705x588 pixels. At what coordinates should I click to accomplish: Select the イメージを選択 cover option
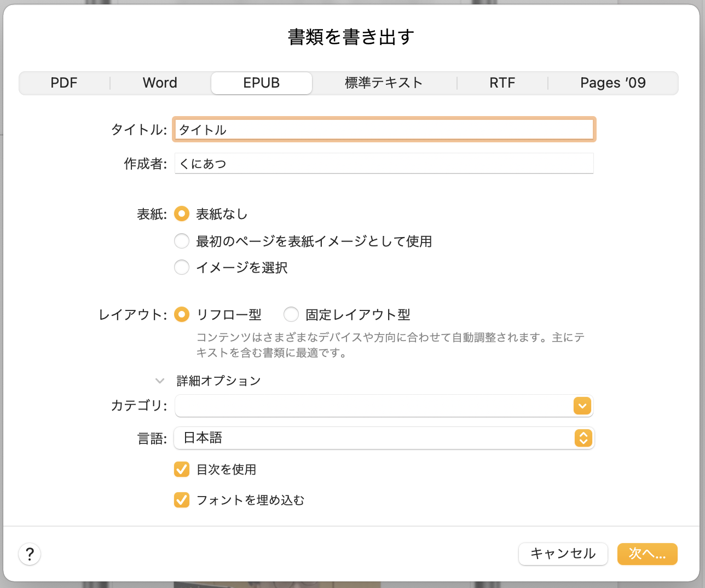coord(181,267)
